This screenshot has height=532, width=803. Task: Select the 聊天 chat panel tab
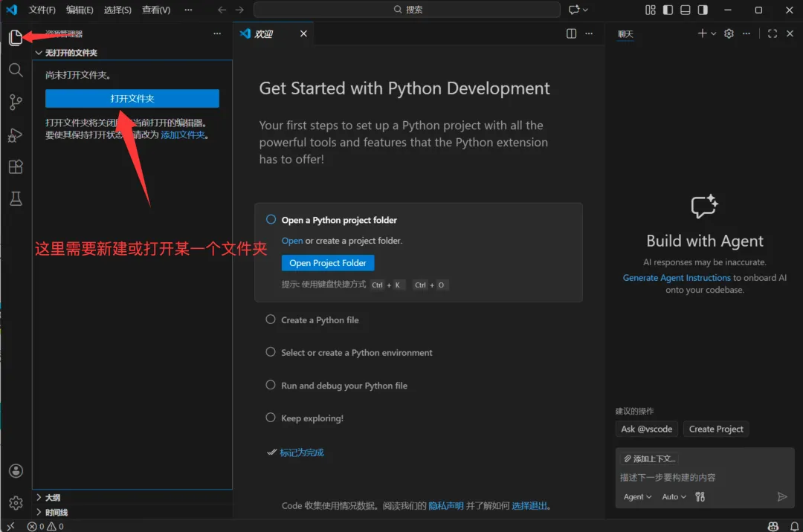click(x=625, y=33)
